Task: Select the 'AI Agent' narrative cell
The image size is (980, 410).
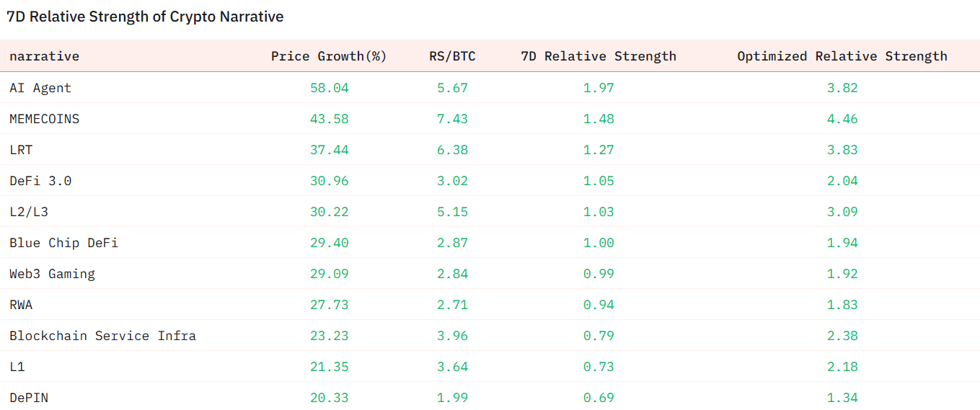Action: click(x=40, y=88)
